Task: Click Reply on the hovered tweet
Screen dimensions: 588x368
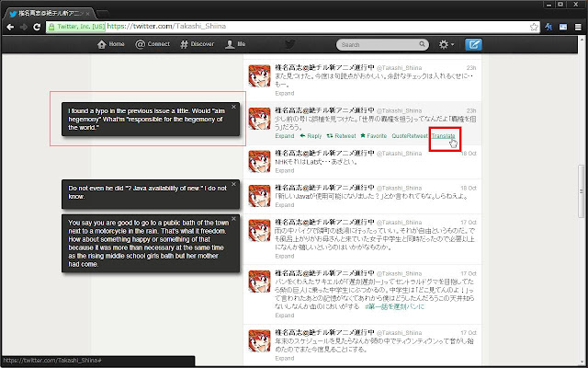Action: coord(311,136)
